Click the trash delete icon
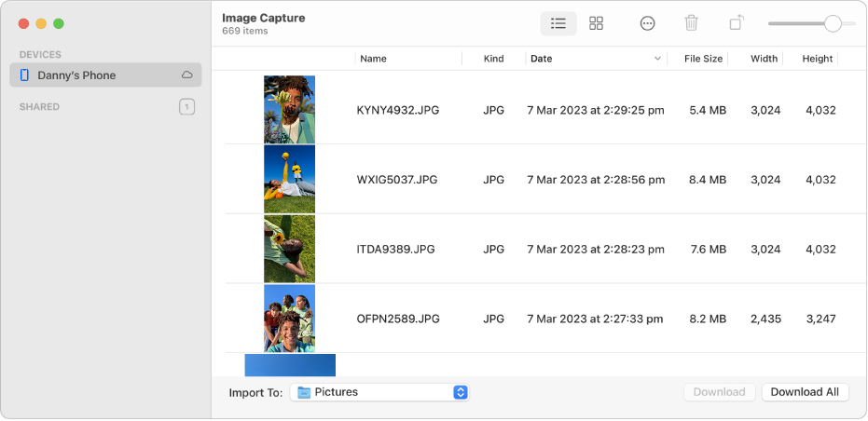Image resolution: width=868 pixels, height=421 pixels. point(691,23)
